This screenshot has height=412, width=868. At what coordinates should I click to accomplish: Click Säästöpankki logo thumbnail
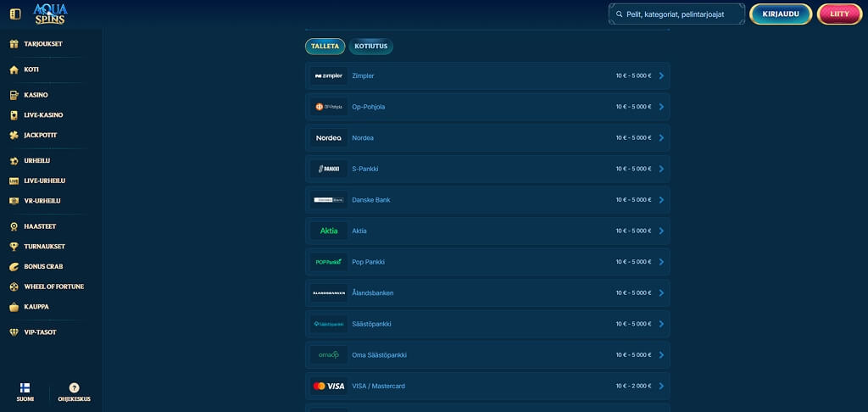pyautogui.click(x=329, y=324)
